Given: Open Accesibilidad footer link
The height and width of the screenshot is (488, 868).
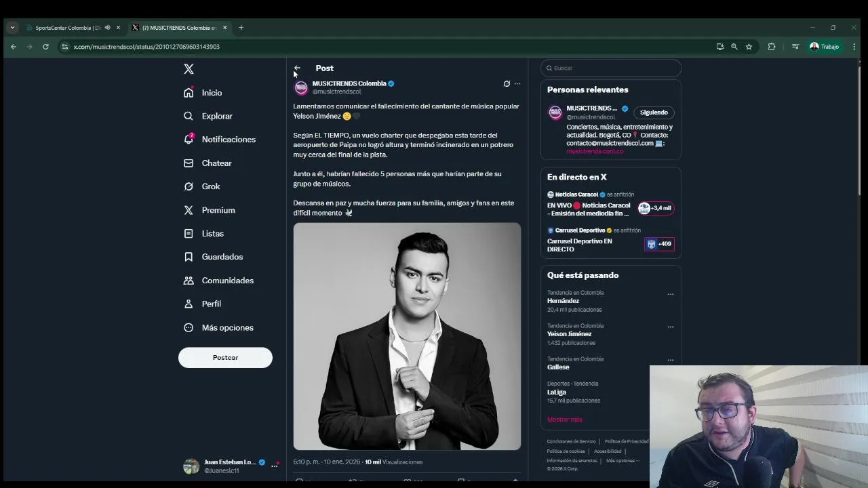Looking at the screenshot, I should click(608, 451).
